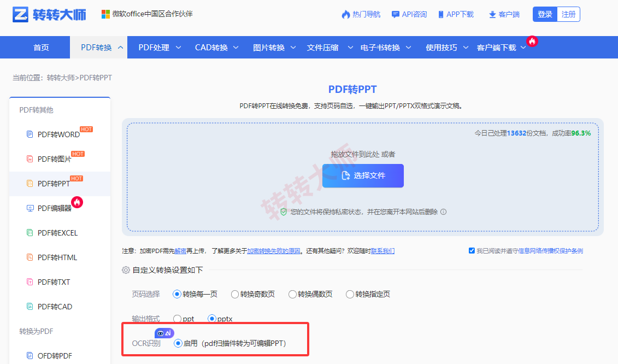
Task: Click the PDF转PPT sidebar icon
Action: point(30,184)
